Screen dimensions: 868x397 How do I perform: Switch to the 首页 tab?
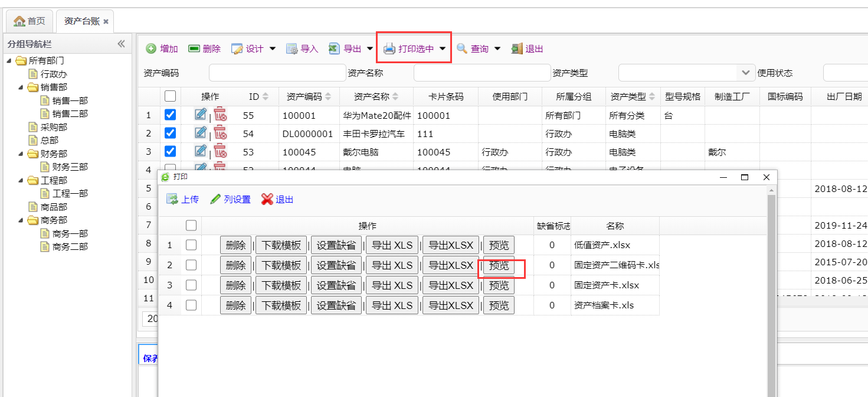[30, 21]
